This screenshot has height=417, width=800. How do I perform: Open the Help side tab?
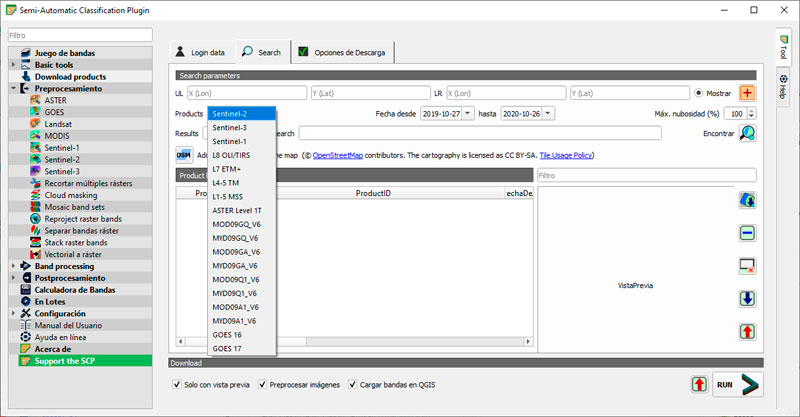783,86
